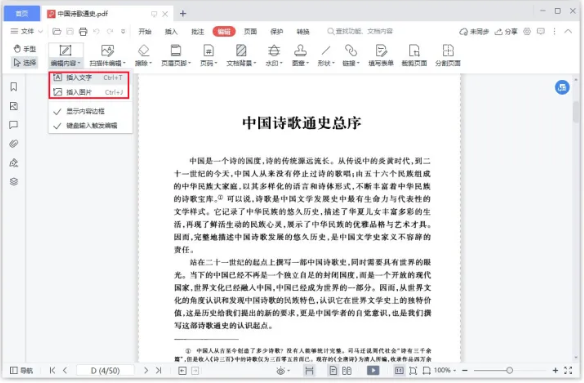Open the 文档背景 document background dropdown
This screenshot has height=383, width=584.
tap(241, 55)
